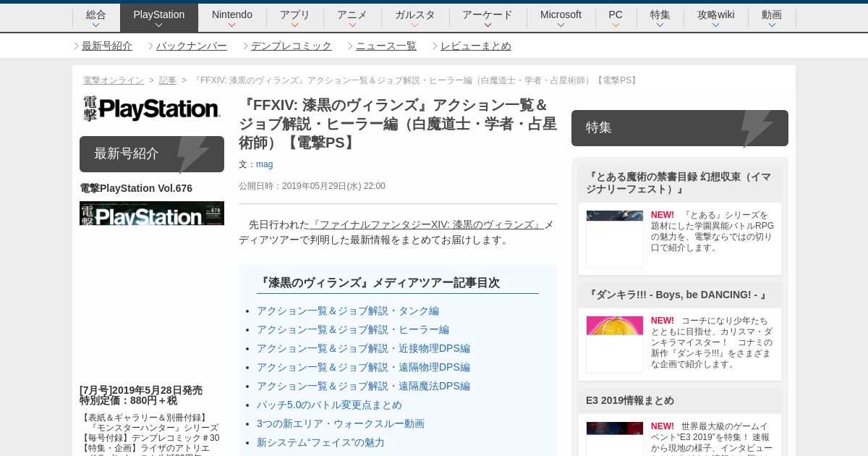Click the 電撃オンライン breadcrumb link
This screenshot has width=868, height=456.
click(x=114, y=80)
